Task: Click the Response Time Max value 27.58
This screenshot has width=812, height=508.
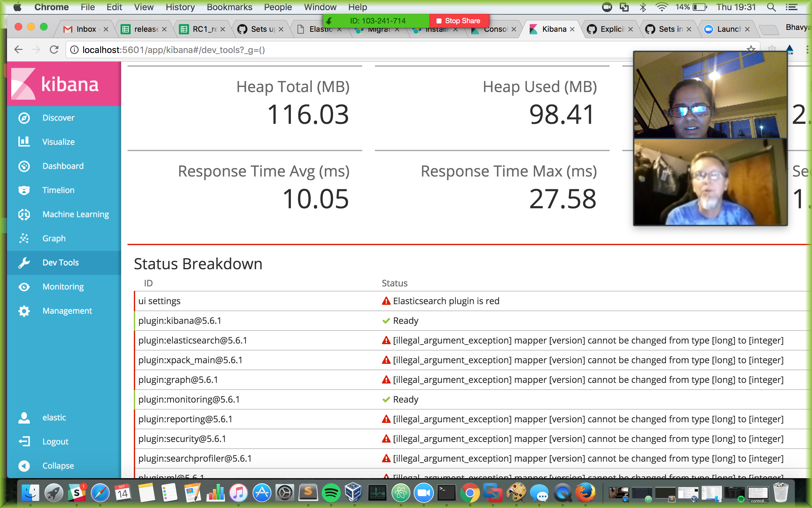Action: point(563,199)
